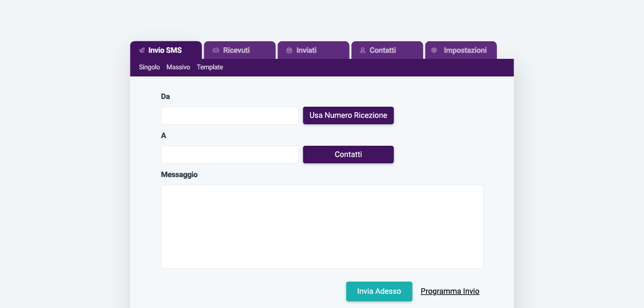Click inside the Messaggio text area
The width and height of the screenshot is (644, 308).
322,226
